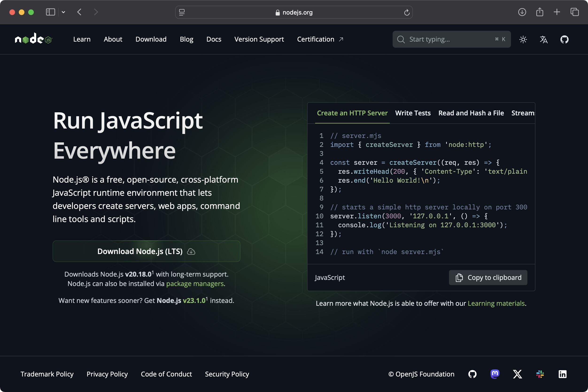
Task: Click the light/dark mode toggle icon
Action: (523, 39)
